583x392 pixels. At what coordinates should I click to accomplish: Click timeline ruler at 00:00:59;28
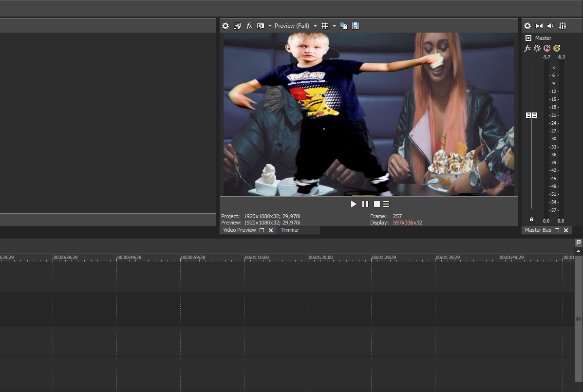pos(193,258)
